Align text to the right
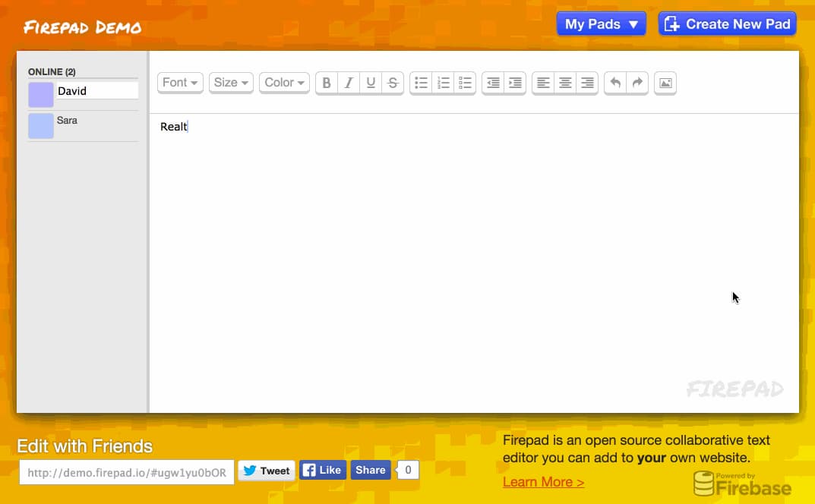Viewport: 815px width, 504px height. tap(587, 83)
